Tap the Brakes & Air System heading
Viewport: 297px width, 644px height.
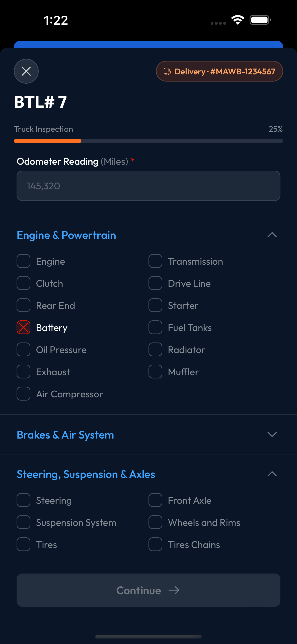65,435
